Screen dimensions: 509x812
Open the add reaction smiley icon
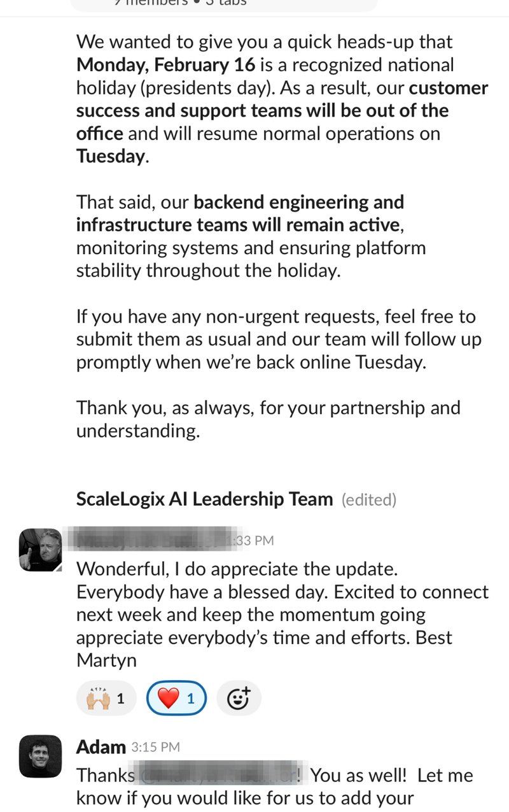(239, 699)
